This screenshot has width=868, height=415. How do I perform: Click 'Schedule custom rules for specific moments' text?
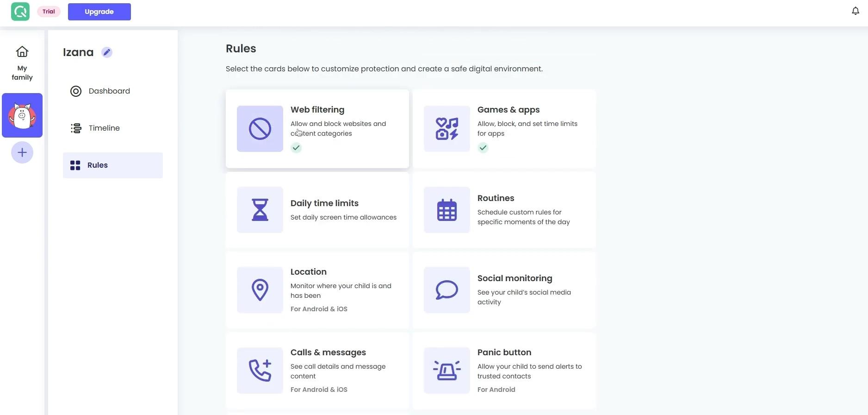(524, 217)
